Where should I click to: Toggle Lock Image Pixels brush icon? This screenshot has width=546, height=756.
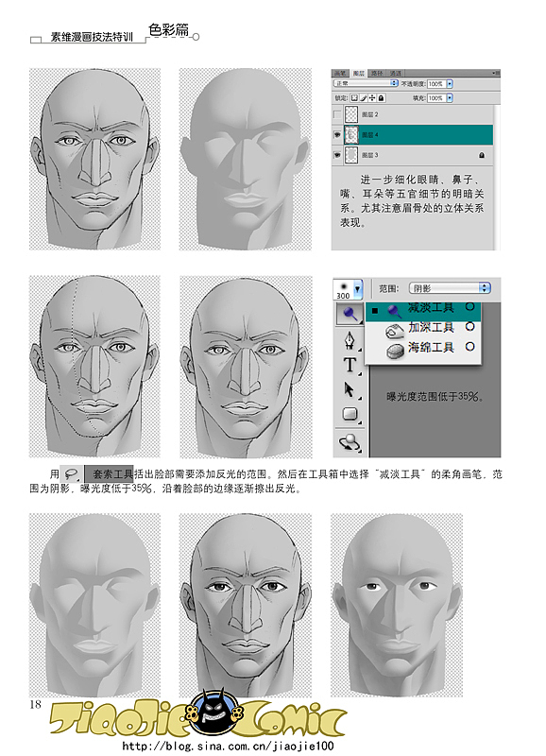(x=364, y=98)
